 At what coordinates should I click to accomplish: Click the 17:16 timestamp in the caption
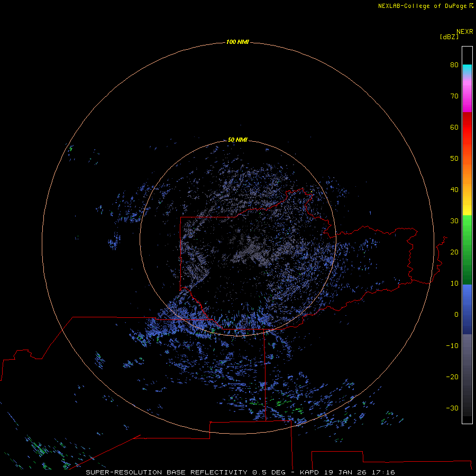click(383, 472)
